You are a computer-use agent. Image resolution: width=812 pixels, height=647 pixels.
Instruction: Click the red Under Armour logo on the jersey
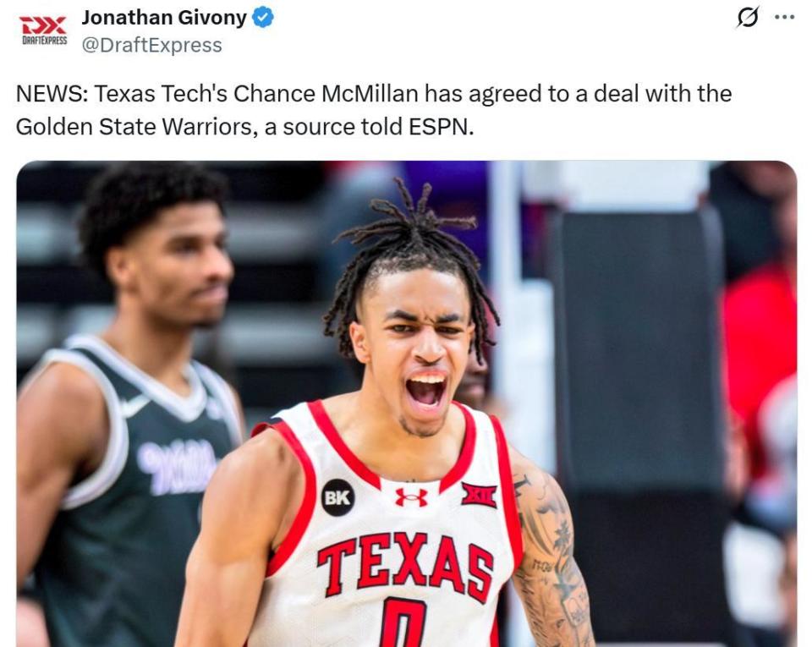[411, 497]
